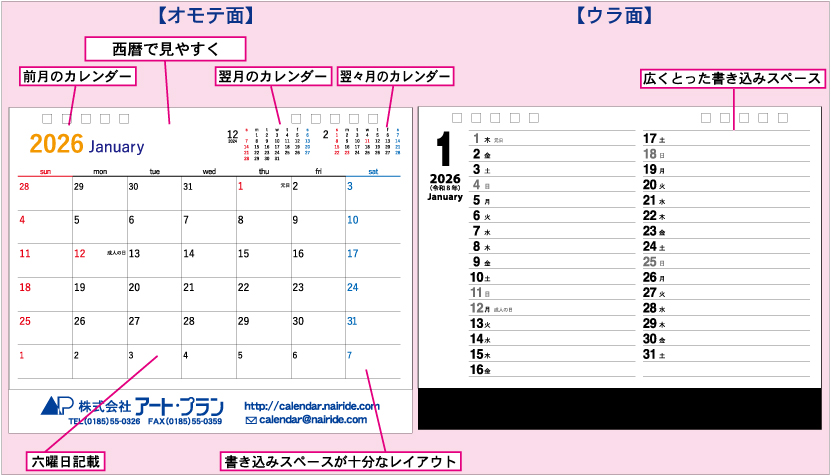Click the orange 2026 year on the front side
The height and width of the screenshot is (475, 831).
point(57,144)
